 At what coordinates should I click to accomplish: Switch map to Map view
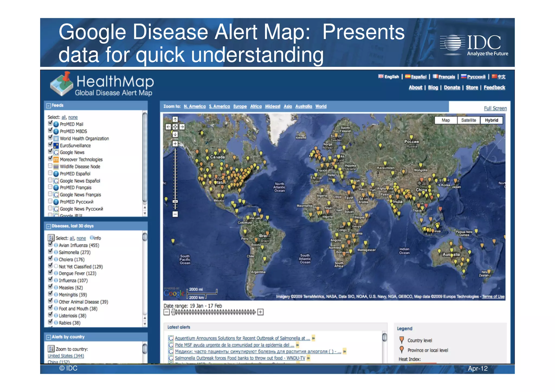point(446,120)
